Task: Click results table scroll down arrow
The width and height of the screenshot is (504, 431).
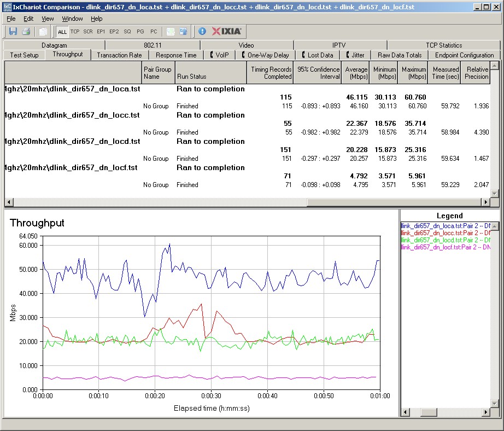Action: click(495, 193)
